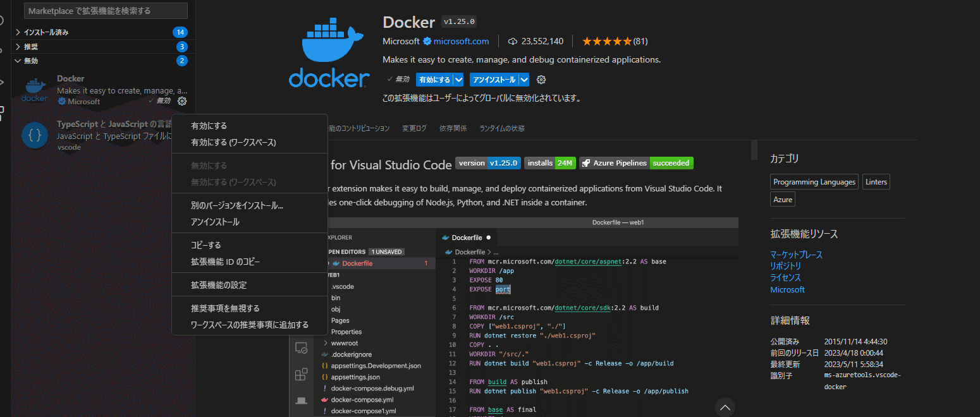The height and width of the screenshot is (417, 980).
Task: Choose アンインストール in context menu
Action: point(250,222)
